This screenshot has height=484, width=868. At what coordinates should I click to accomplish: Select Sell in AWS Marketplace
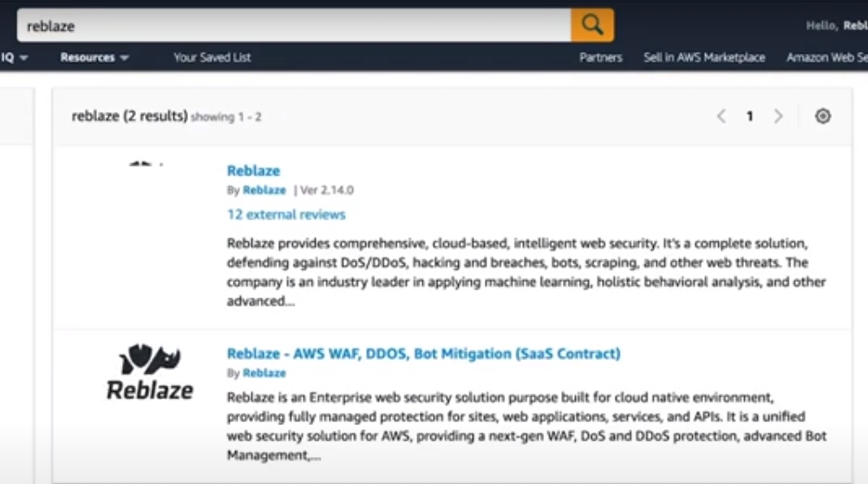[x=704, y=57]
